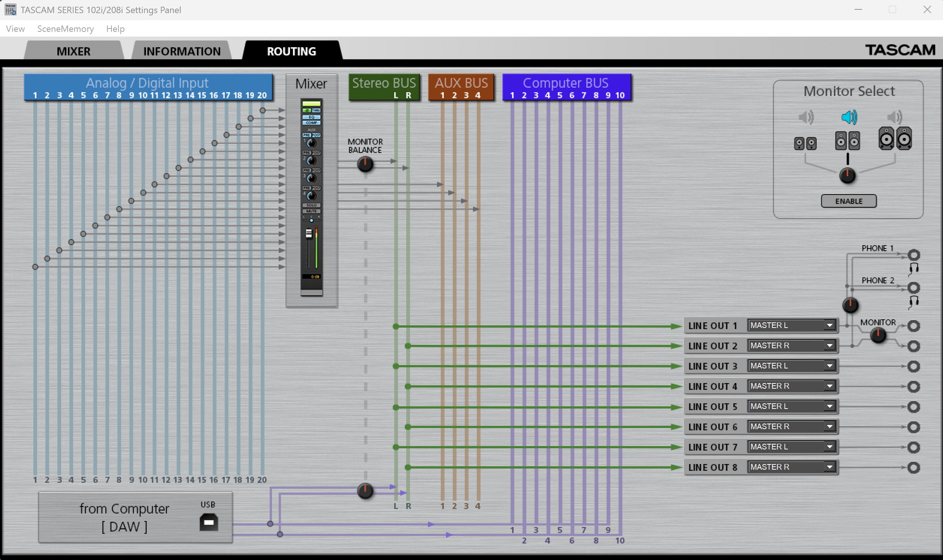Click the medium speaker pair icon

847,141
